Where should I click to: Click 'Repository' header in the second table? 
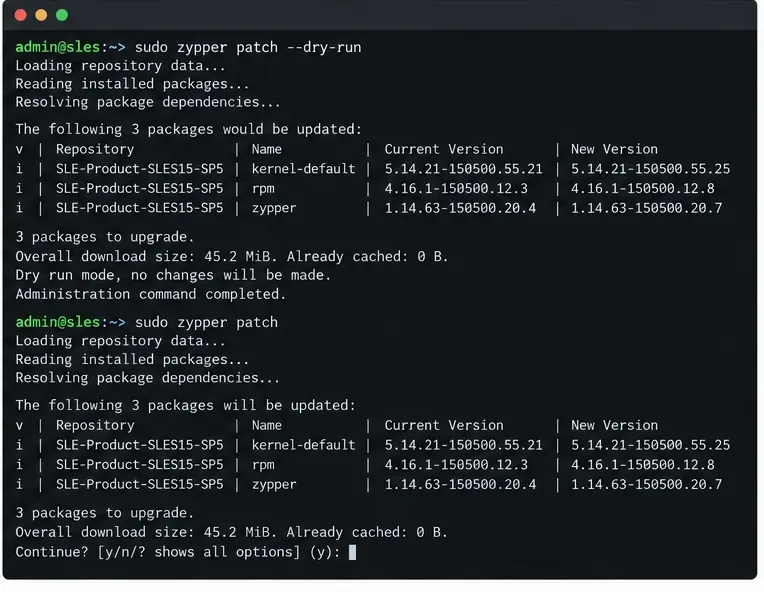coord(95,426)
